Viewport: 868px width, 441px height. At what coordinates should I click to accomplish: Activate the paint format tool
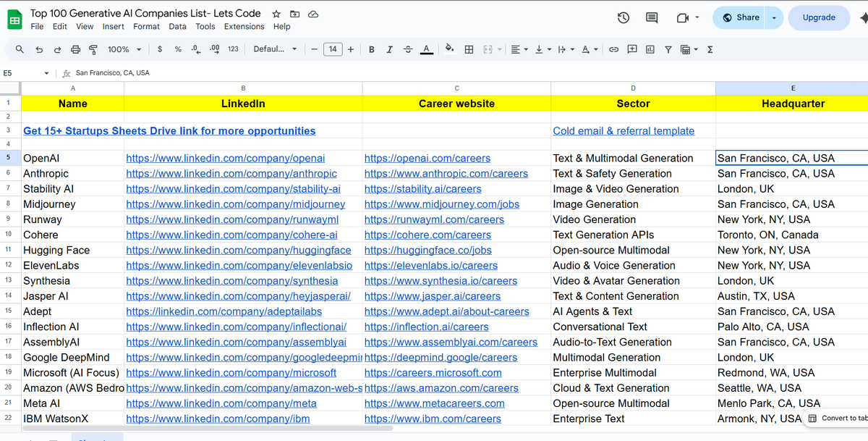pos(93,49)
